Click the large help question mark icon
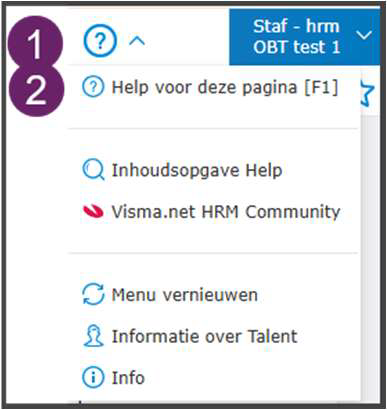 point(100,41)
